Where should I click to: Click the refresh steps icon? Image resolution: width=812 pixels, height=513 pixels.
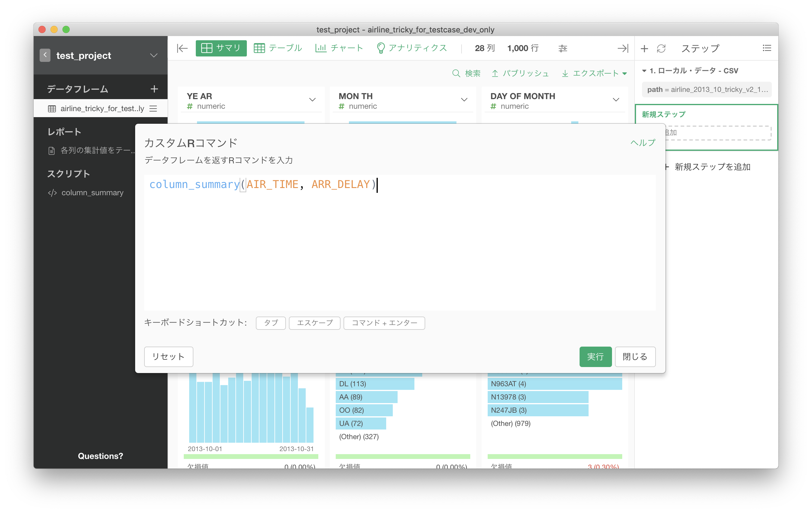click(661, 49)
